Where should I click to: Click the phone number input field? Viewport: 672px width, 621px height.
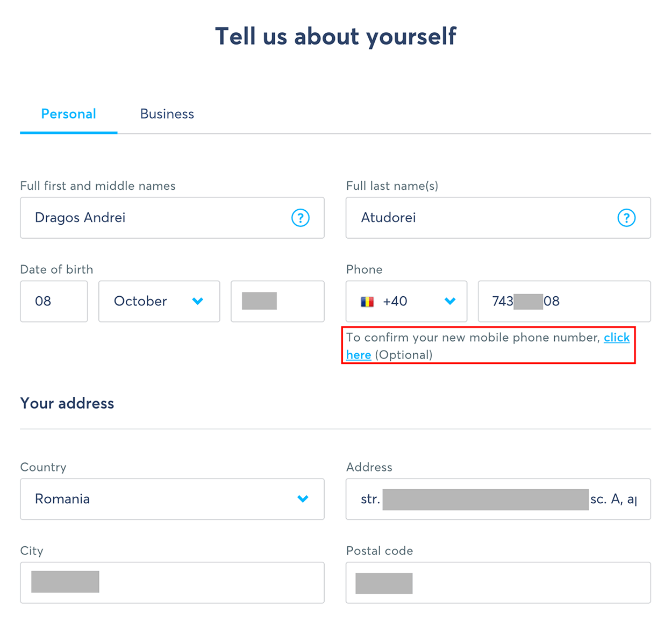pos(564,301)
